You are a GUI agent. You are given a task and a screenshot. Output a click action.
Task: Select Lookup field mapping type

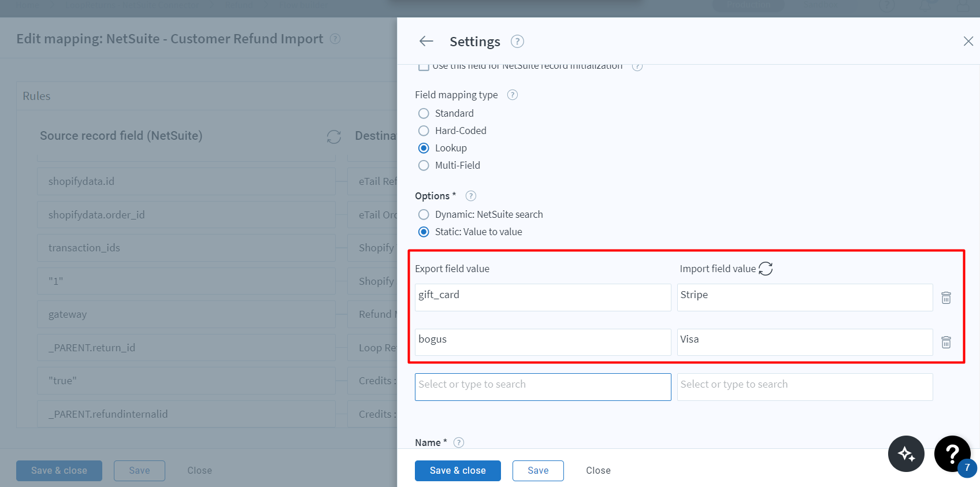(x=424, y=148)
